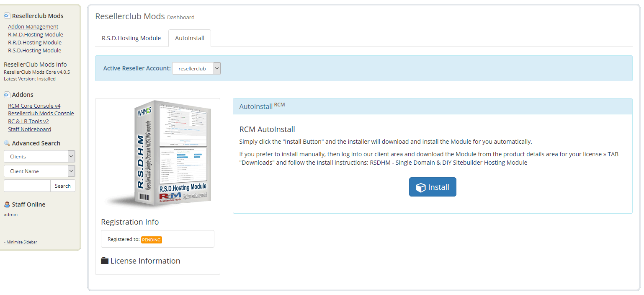Screen dimensions: 644x295
Task: Open the Client Name search field dropdown
Action: [39, 171]
